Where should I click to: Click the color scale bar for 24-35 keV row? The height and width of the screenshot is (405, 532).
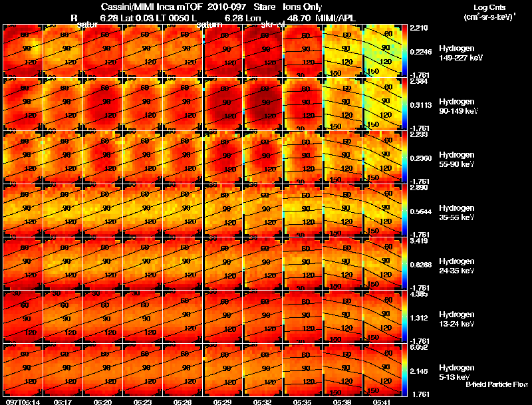[x=404, y=263]
